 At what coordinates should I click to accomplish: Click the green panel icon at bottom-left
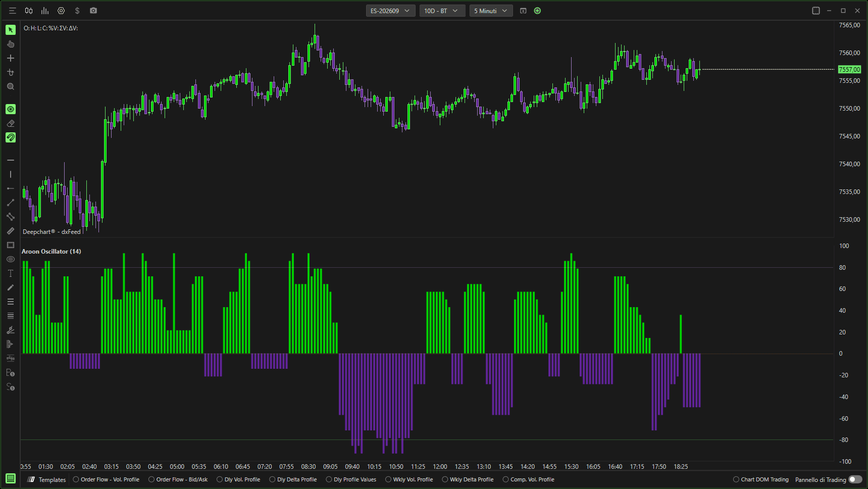[11, 478]
